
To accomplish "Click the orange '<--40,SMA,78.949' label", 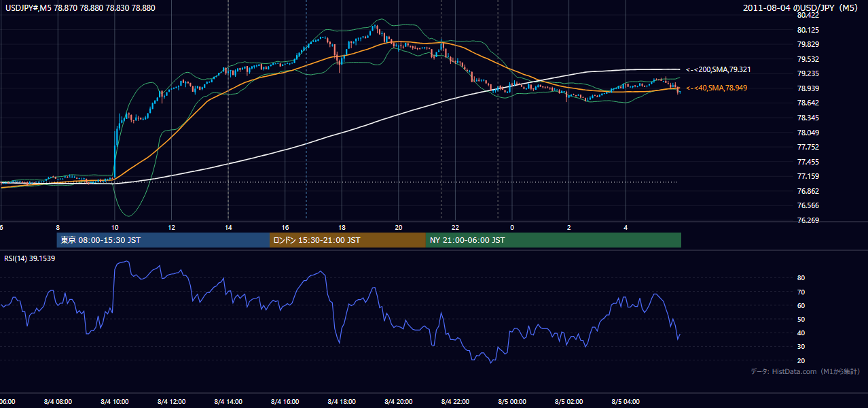I will [717, 88].
